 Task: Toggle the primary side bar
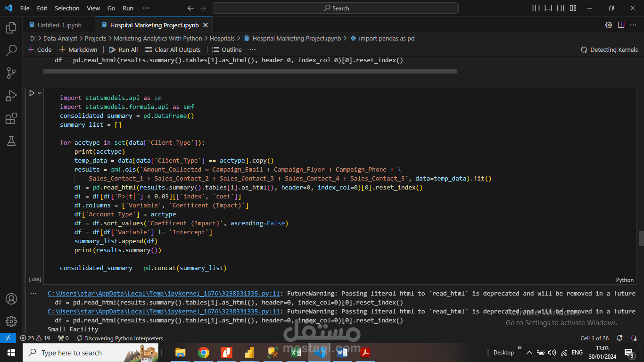coord(536,8)
